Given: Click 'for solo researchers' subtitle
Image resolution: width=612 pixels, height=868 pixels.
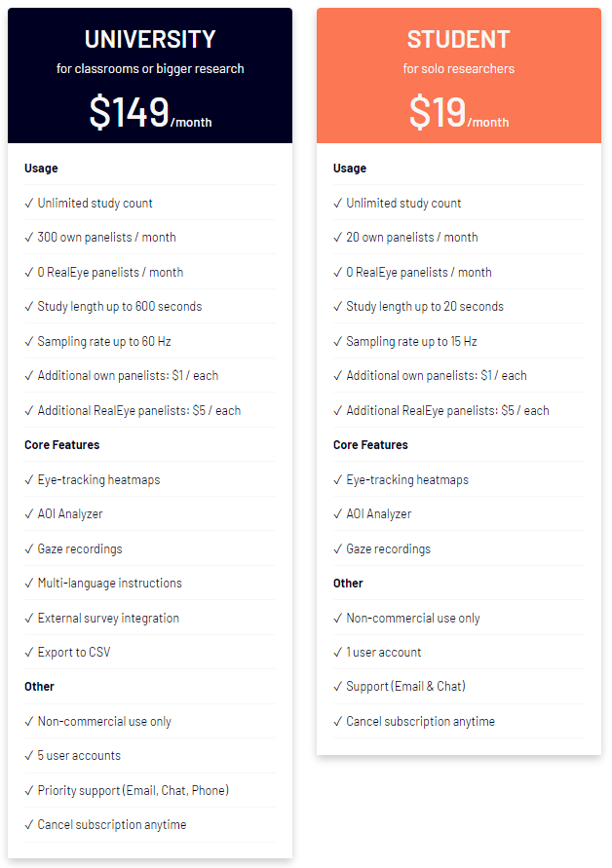Looking at the screenshot, I should coord(458,69).
